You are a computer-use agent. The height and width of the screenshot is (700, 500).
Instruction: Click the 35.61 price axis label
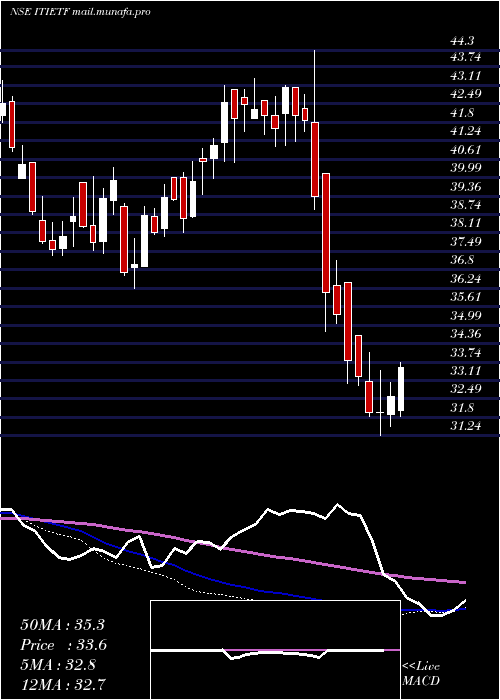tap(466, 297)
